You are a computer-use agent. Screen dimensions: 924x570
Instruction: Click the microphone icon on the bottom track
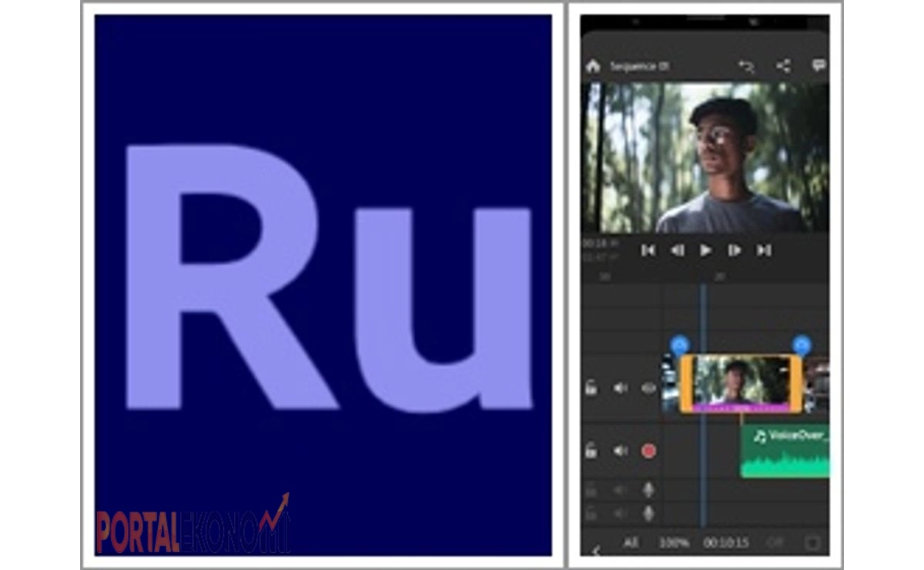[x=648, y=513]
